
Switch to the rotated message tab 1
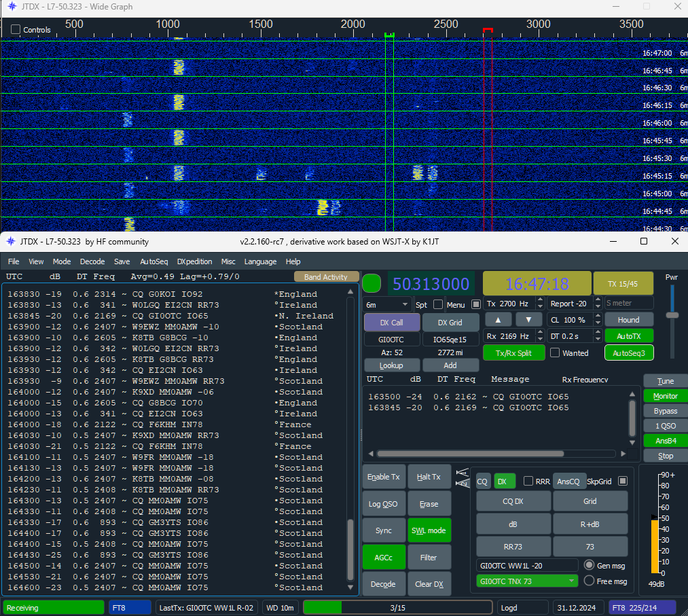[x=462, y=473]
